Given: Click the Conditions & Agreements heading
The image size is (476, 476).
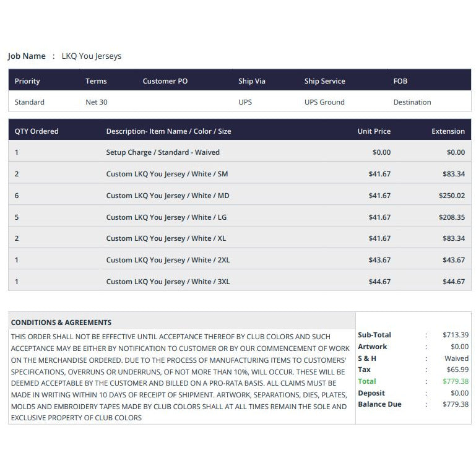Looking at the screenshot, I should pos(61,322).
